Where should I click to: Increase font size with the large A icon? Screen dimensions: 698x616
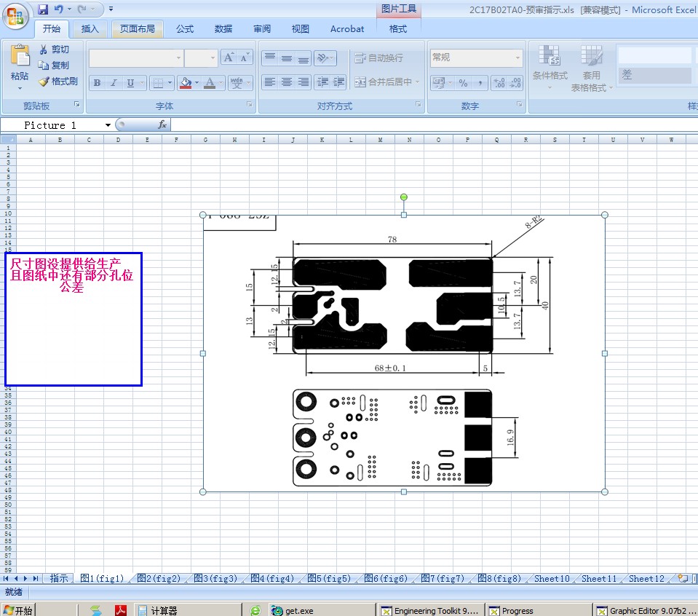coord(229,58)
